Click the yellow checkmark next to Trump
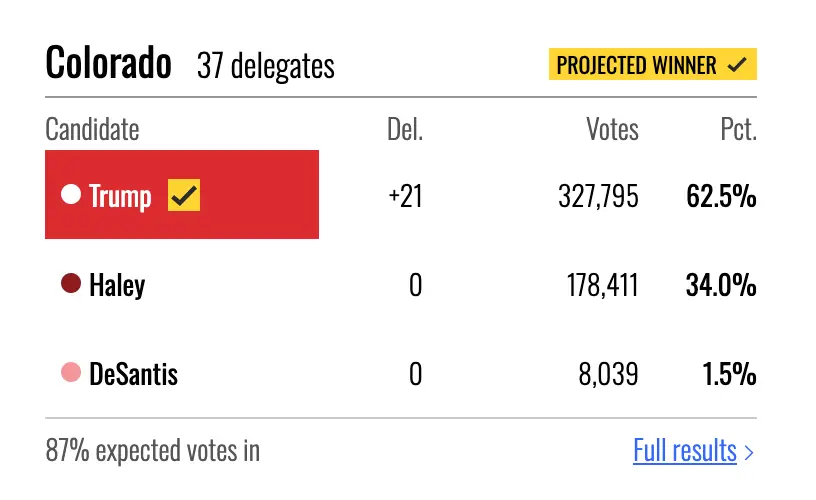This screenshot has width=816, height=500. pyautogui.click(x=184, y=195)
